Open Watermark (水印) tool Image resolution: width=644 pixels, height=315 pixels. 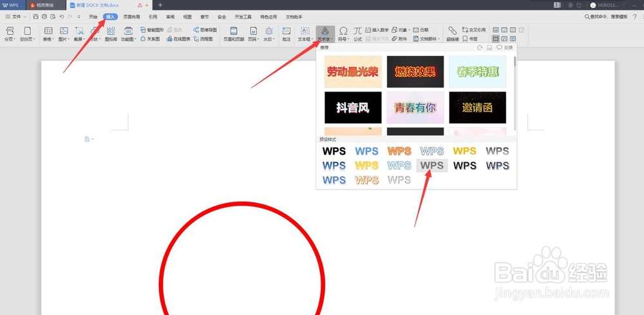[269, 33]
